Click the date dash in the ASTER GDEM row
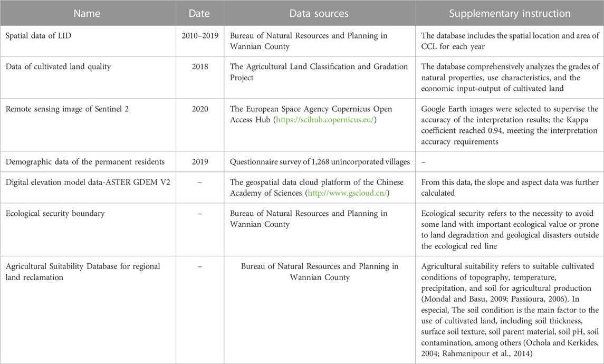This screenshot has width=604, height=364. (x=200, y=182)
